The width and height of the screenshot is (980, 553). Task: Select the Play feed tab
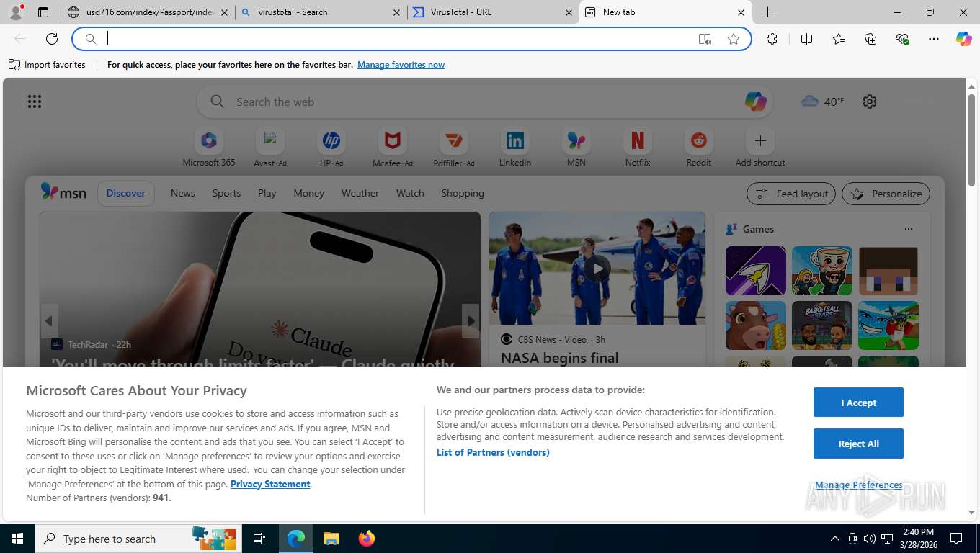point(267,193)
